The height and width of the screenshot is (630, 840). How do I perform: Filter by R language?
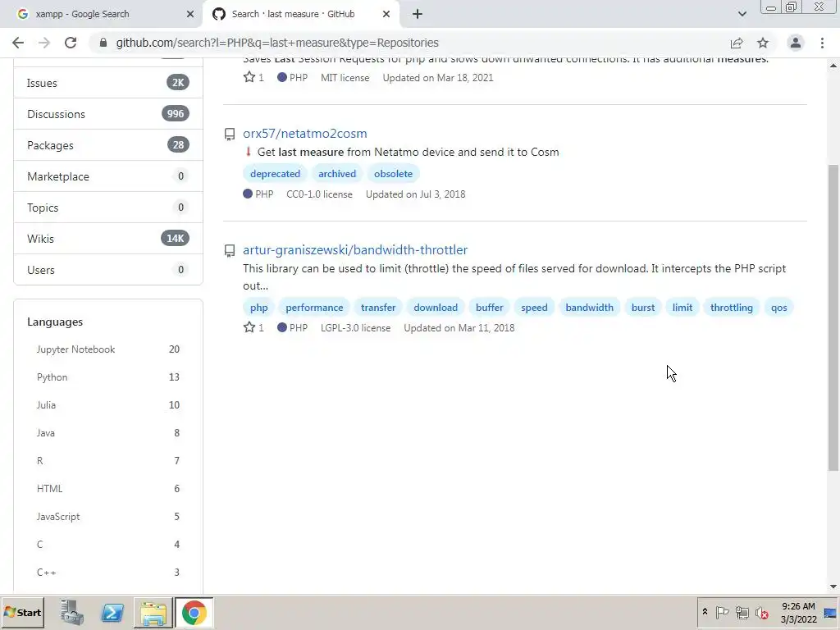108,461
